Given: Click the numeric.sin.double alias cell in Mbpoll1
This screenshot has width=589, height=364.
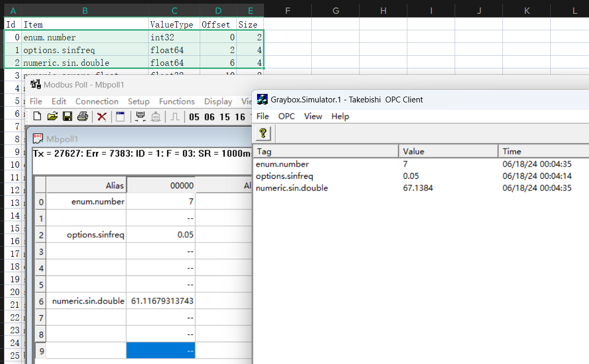Looking at the screenshot, I should click(x=86, y=301).
